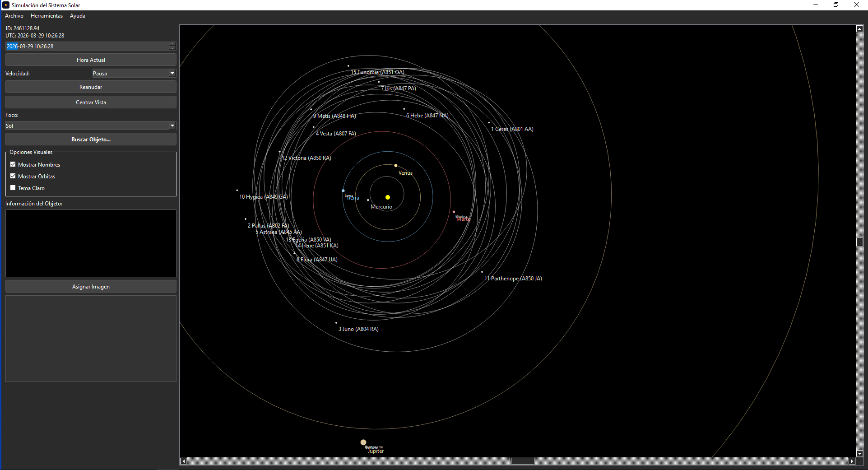This screenshot has width=868, height=470.
Task: Select the 2 Pallas asteroid dot
Action: pos(246,219)
